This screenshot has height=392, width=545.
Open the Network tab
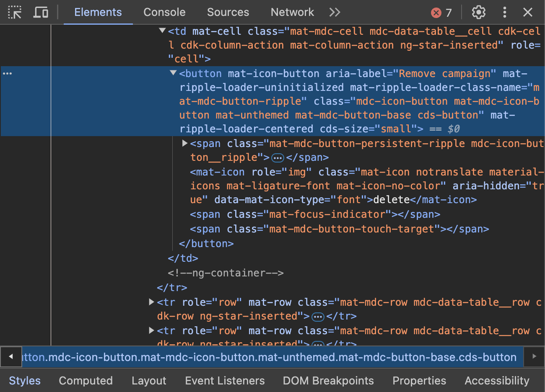tap(292, 12)
